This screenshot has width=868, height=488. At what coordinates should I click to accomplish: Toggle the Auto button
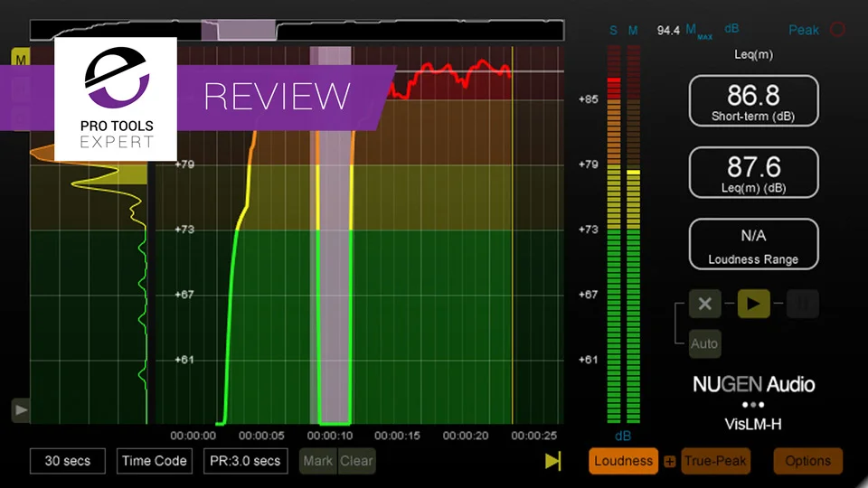pos(704,343)
